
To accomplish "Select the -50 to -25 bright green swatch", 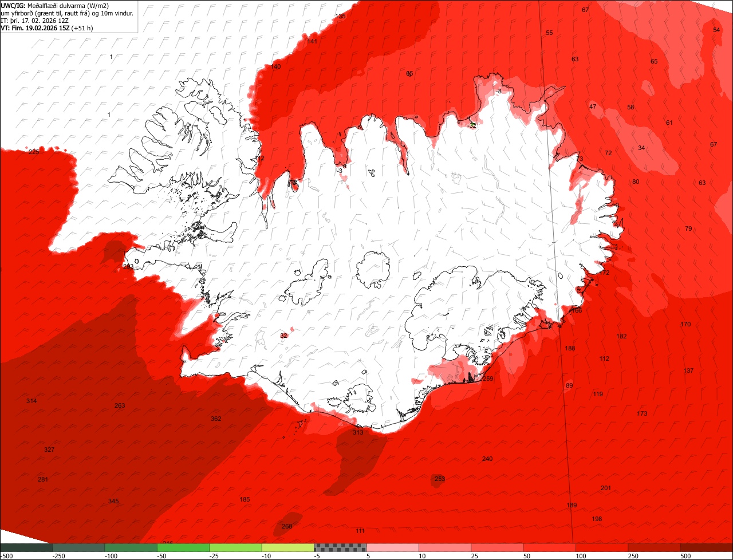I will point(183,547).
